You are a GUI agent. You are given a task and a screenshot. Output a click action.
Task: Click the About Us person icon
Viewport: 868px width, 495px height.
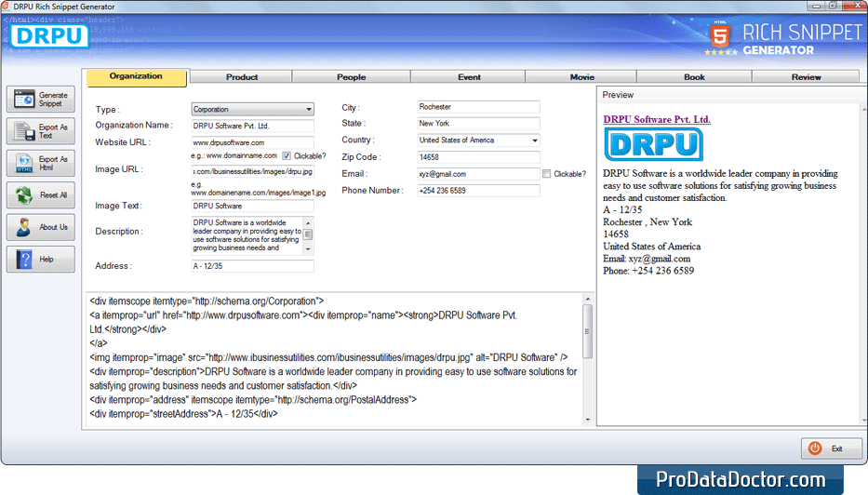coord(24,227)
